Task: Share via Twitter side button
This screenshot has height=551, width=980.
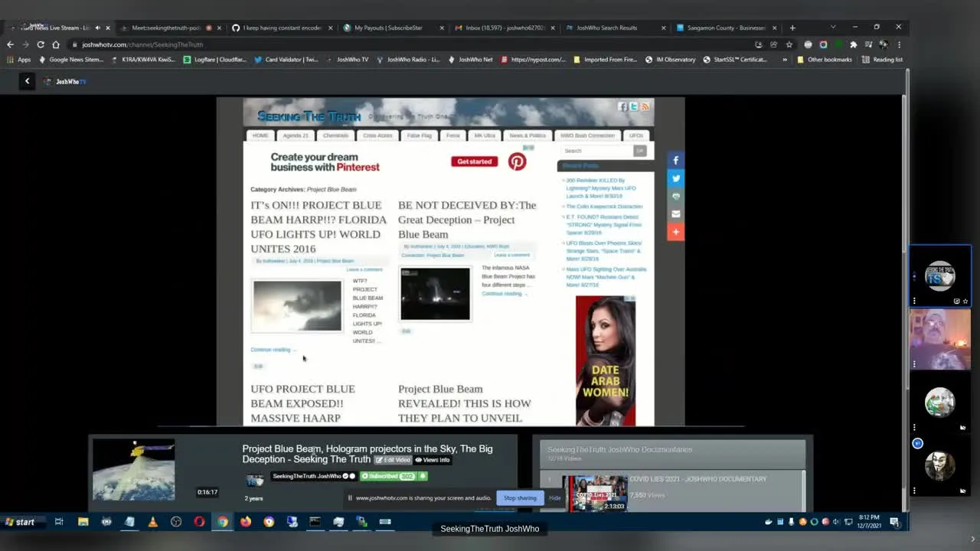Action: (675, 178)
